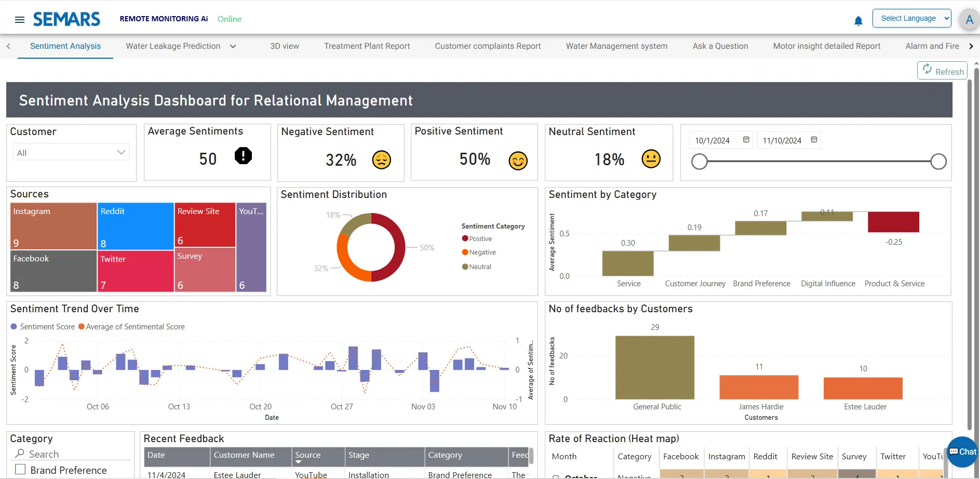The image size is (980, 479).
Task: Click the Refresh button
Action: [x=942, y=71]
